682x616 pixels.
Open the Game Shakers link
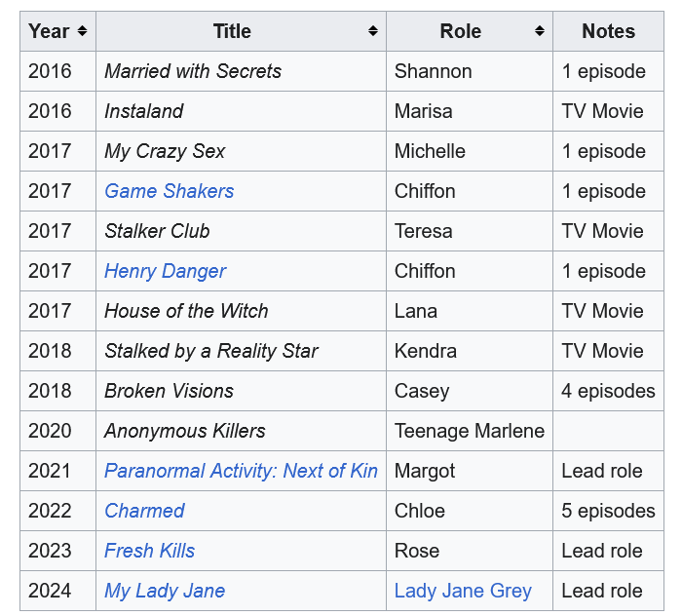pyautogui.click(x=170, y=191)
